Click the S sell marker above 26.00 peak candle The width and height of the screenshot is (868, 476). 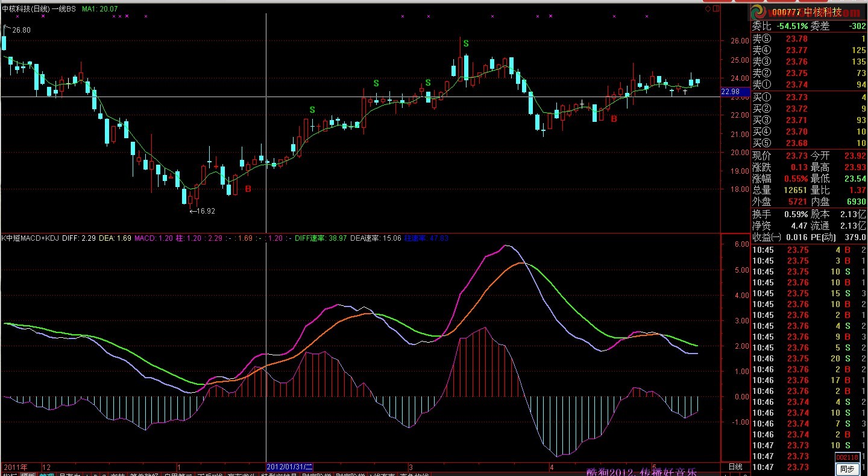[x=465, y=43]
